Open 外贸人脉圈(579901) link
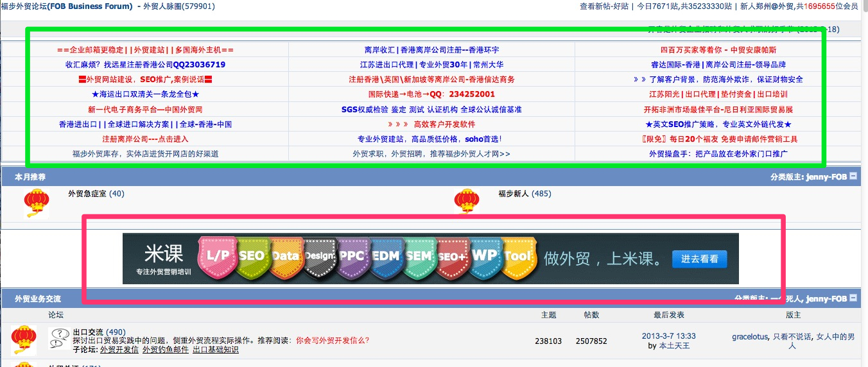868x367 pixels. (179, 6)
